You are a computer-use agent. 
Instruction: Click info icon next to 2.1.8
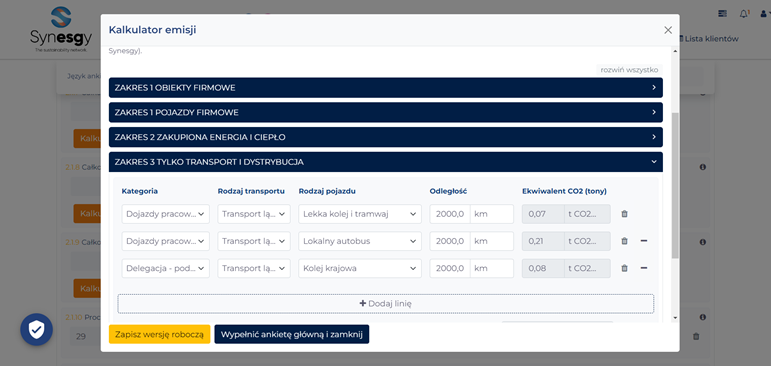click(703, 167)
